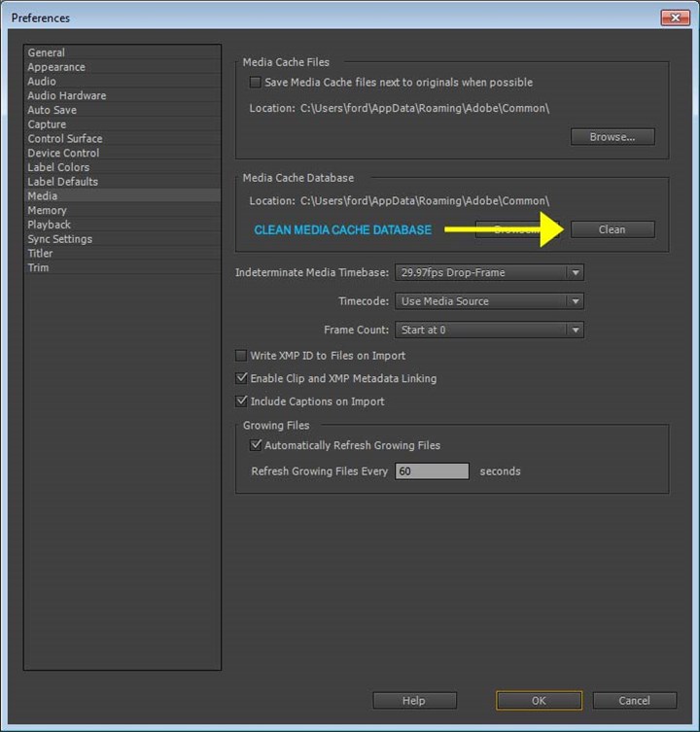Open the Capture category
Image resolution: width=700 pixels, height=732 pixels.
122,124
